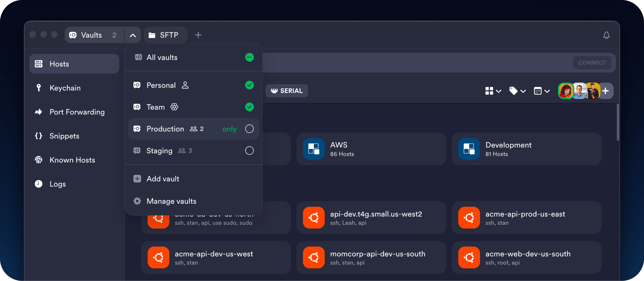This screenshot has width=644, height=281.
Task: Open the tags filter dropdown
Action: pyautogui.click(x=517, y=91)
